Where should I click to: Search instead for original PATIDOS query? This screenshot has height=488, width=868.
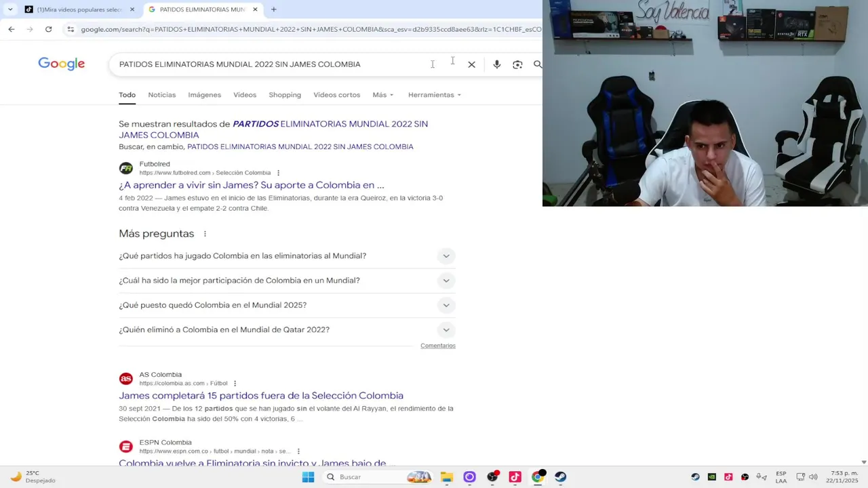(300, 147)
